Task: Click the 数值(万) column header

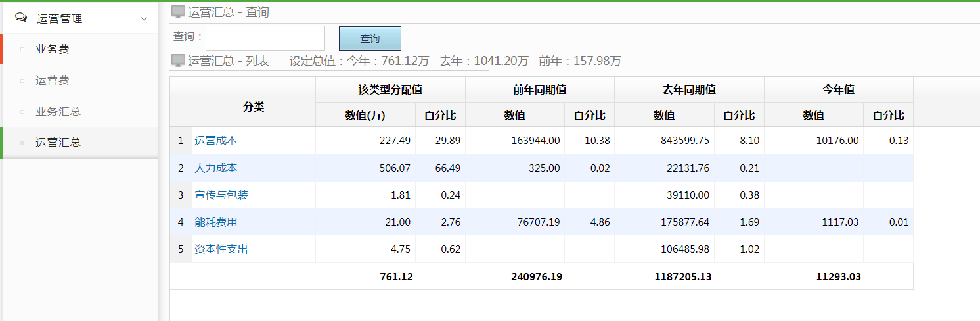Action: [x=365, y=115]
